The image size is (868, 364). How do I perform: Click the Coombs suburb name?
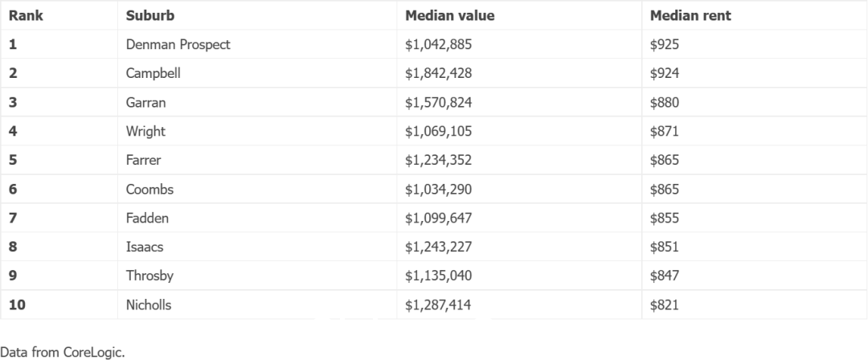click(x=149, y=189)
